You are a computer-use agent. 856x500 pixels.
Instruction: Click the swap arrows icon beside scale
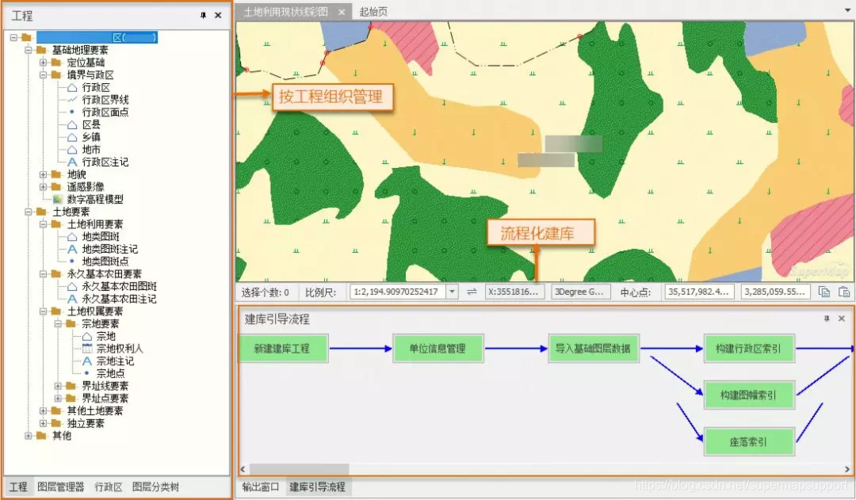[x=472, y=292]
